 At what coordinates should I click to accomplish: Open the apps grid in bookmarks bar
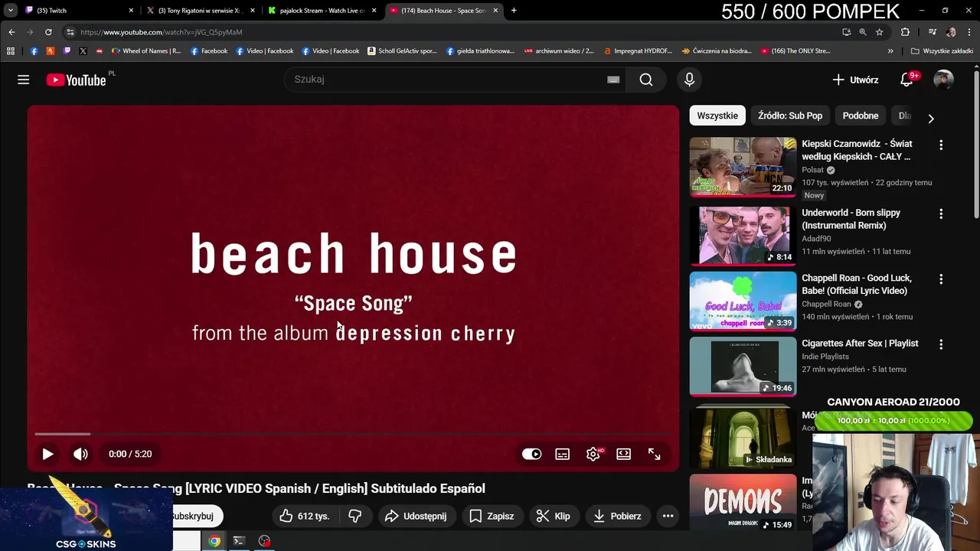pyautogui.click(x=11, y=51)
